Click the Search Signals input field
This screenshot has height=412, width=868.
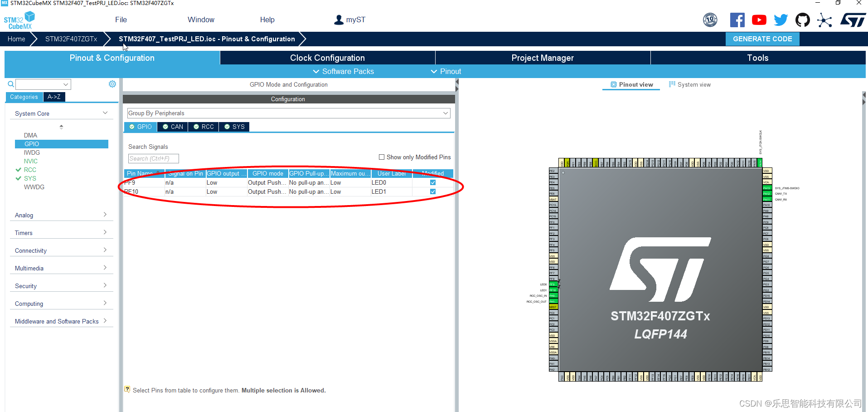click(x=154, y=158)
